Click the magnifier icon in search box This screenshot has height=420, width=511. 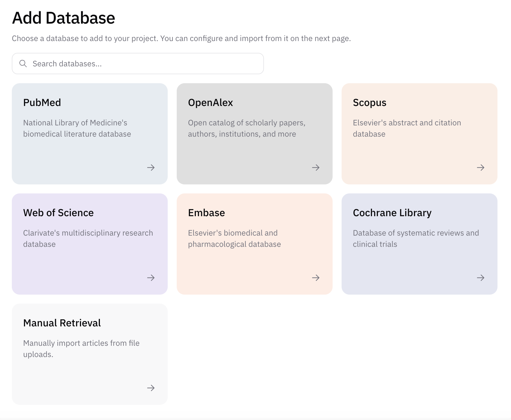[x=23, y=64]
